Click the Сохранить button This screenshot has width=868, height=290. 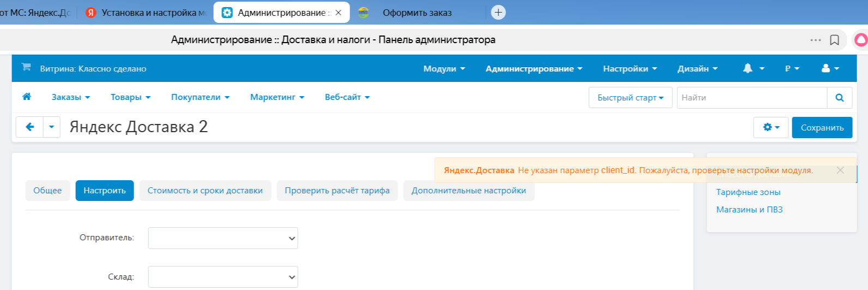click(822, 127)
